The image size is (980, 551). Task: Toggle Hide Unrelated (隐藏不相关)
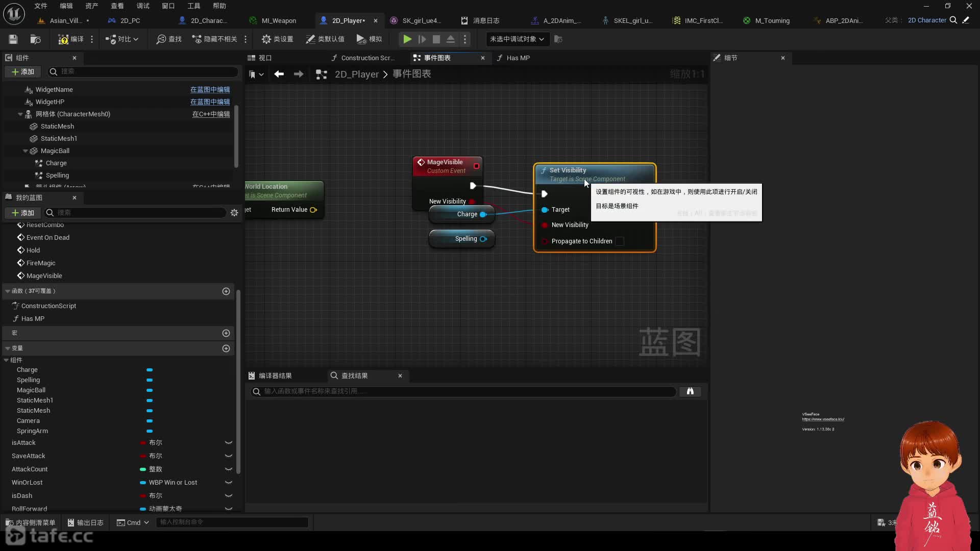click(x=214, y=39)
